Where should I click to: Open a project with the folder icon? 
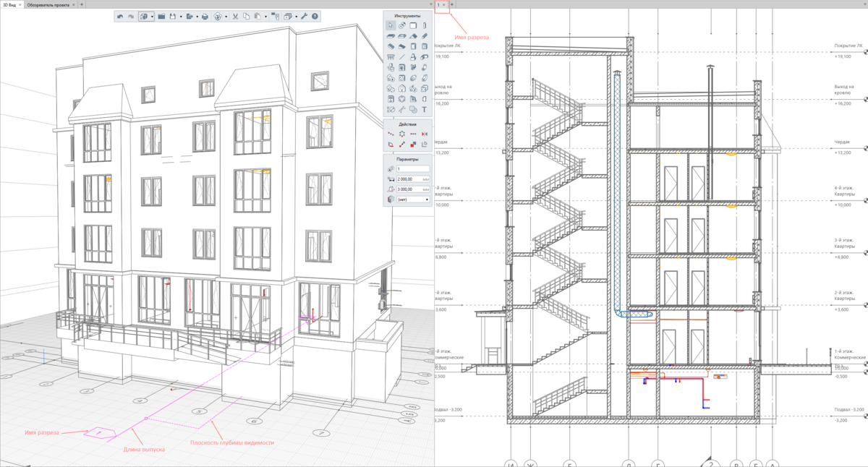click(162, 16)
